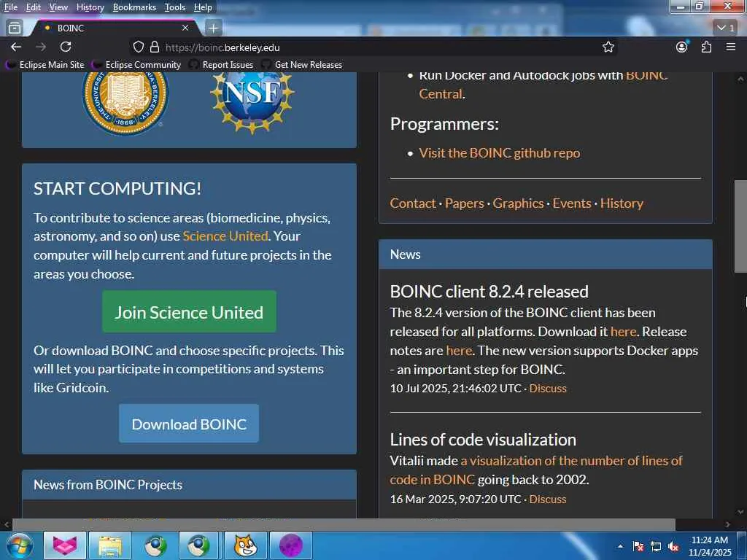Visit the BOINC github repo link

500,153
